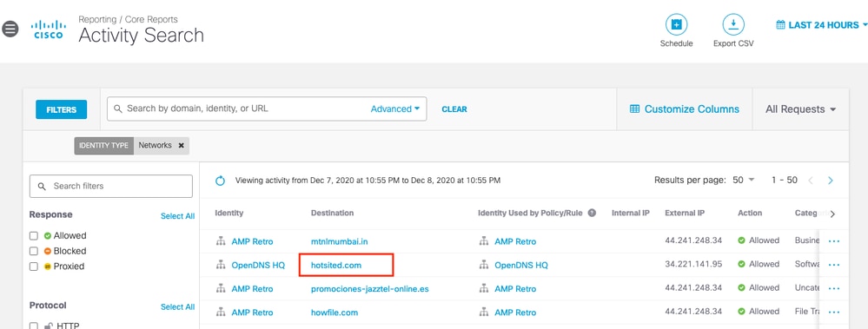868x329 pixels.
Task: Click the FILTERS button
Action: pos(62,109)
